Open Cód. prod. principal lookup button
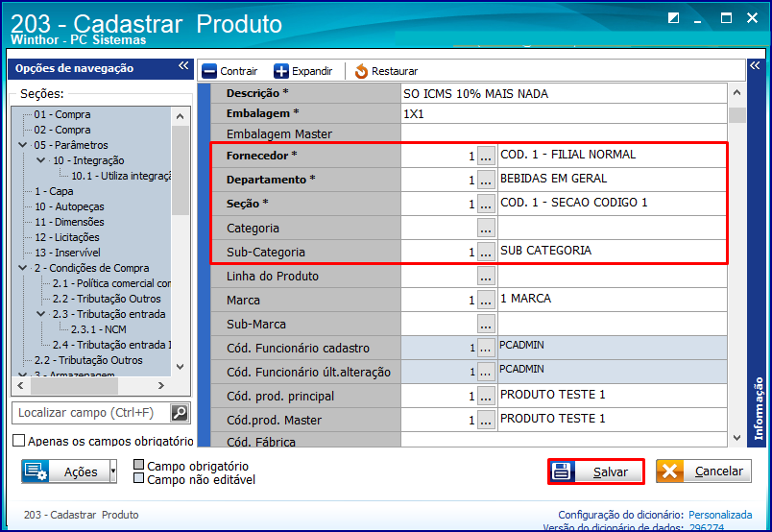 click(486, 396)
